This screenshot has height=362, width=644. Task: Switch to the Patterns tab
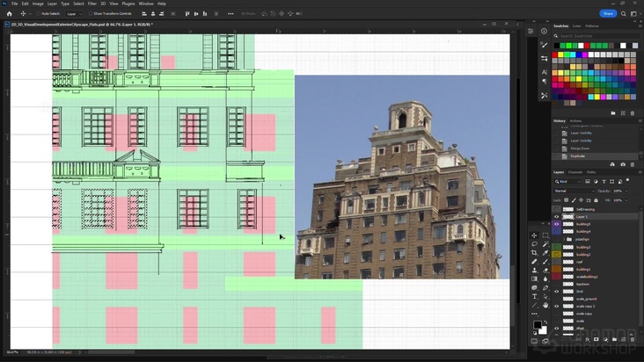tap(592, 25)
